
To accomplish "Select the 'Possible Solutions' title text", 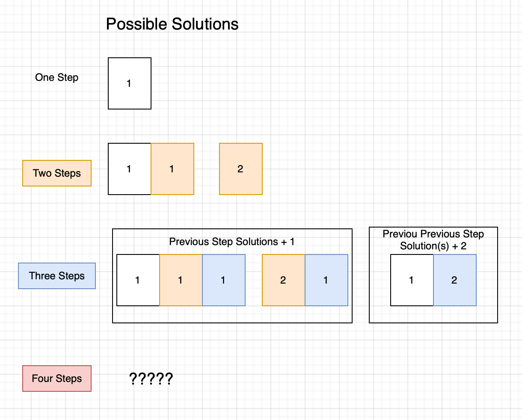I will pos(172,24).
